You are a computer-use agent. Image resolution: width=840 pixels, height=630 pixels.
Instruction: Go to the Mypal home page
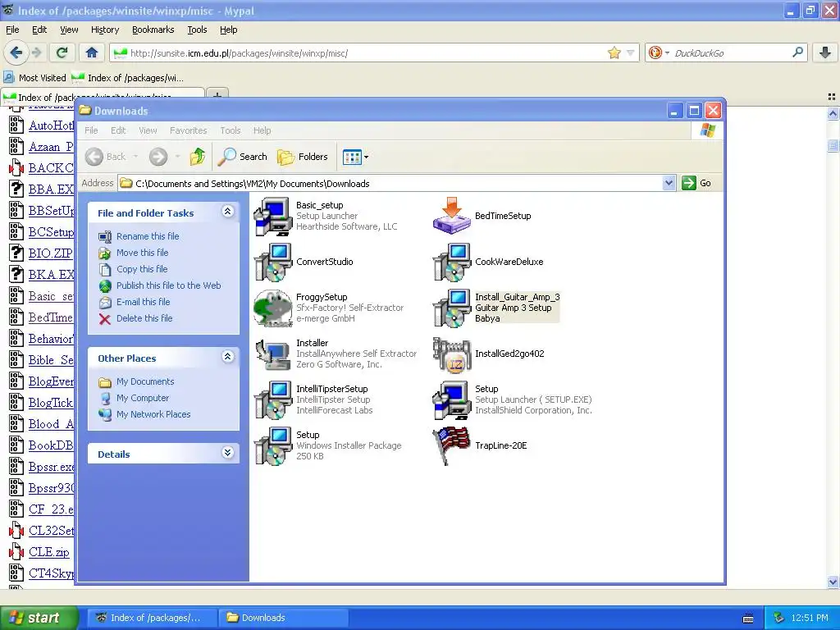92,52
